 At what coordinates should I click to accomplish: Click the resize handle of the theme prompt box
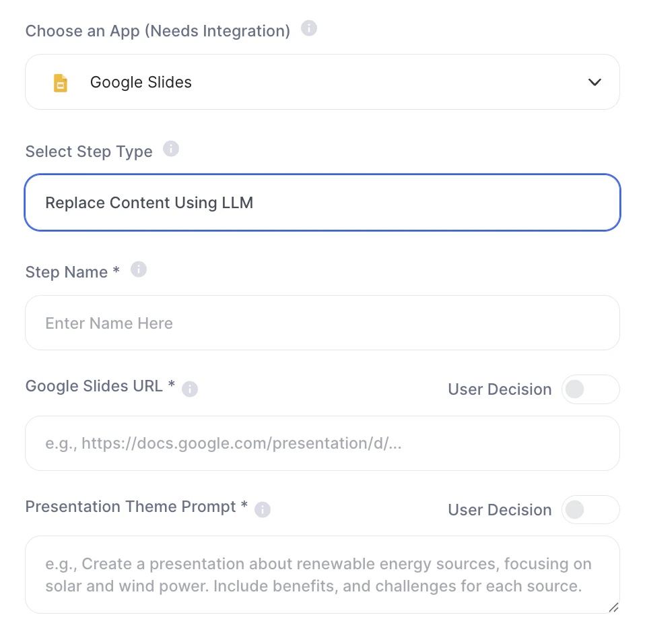tap(613, 607)
